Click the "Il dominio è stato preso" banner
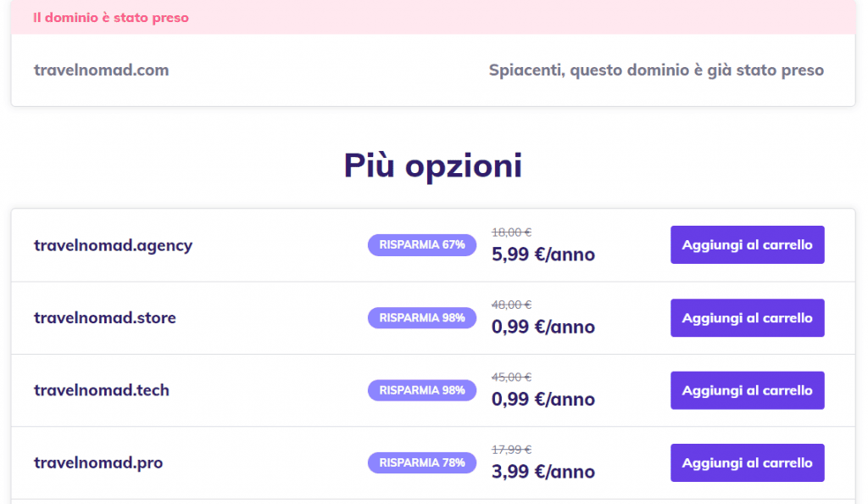The height and width of the screenshot is (504, 868). pyautogui.click(x=111, y=18)
